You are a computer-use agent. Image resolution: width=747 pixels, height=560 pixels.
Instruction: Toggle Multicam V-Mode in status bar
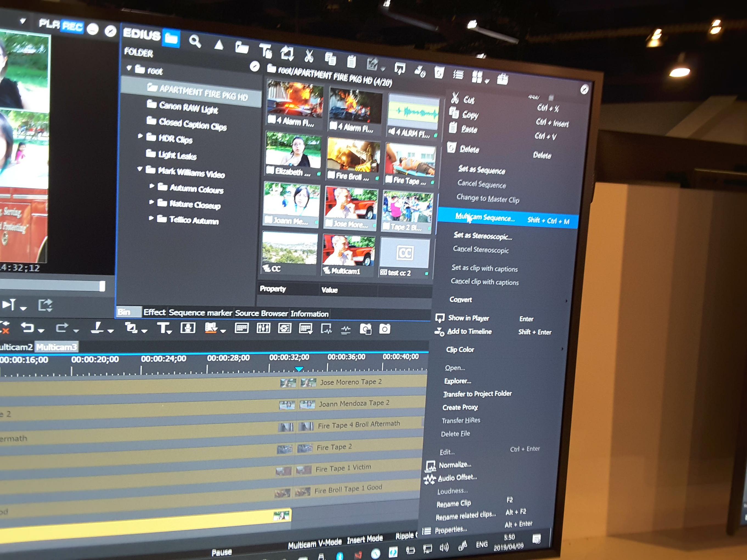315,543
